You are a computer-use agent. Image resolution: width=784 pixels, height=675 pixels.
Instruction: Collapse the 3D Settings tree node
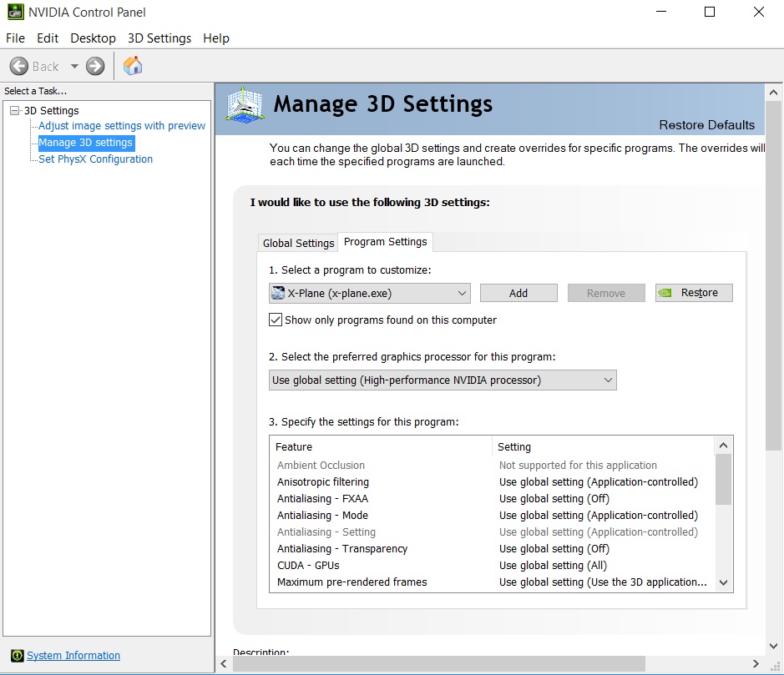(x=15, y=110)
